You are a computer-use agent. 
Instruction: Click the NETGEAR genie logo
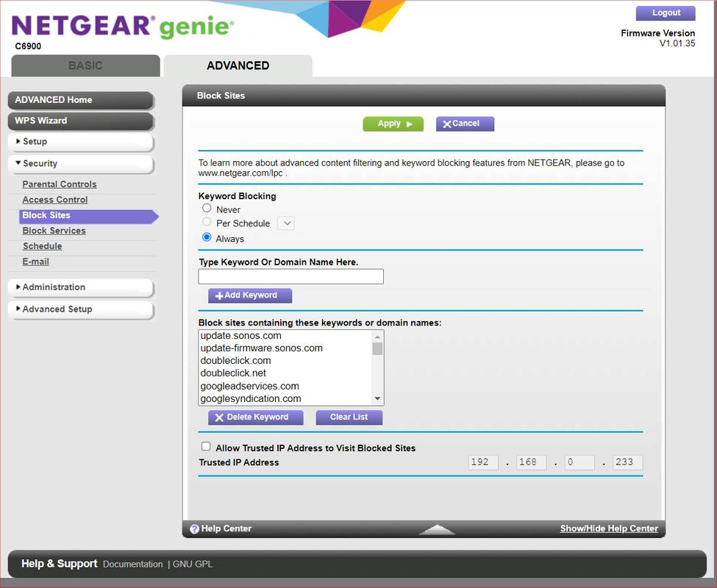click(x=123, y=26)
